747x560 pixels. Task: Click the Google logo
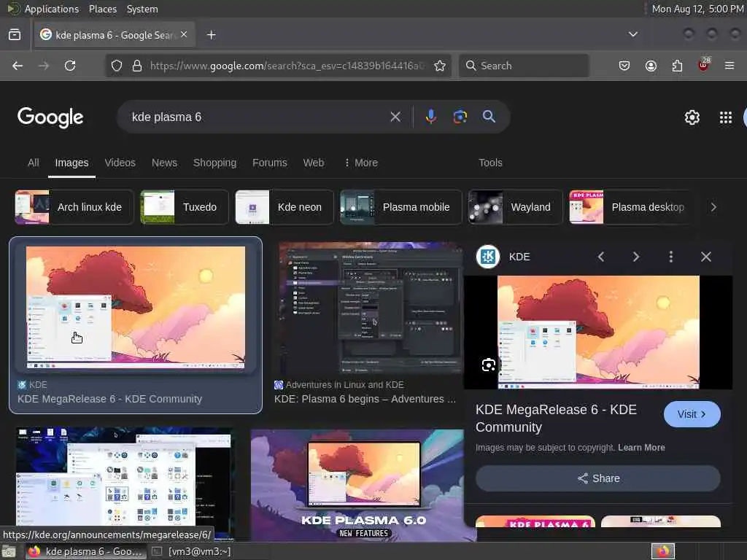tap(50, 117)
